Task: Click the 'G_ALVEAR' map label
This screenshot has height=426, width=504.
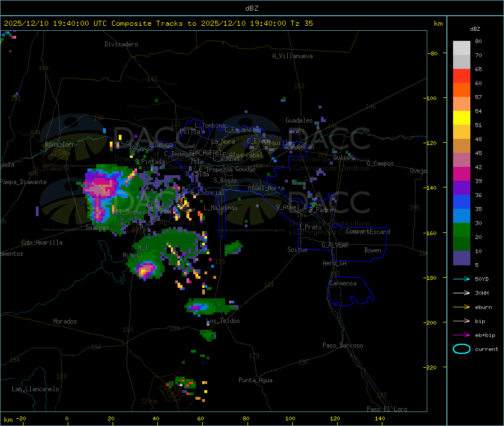Action: point(335,245)
